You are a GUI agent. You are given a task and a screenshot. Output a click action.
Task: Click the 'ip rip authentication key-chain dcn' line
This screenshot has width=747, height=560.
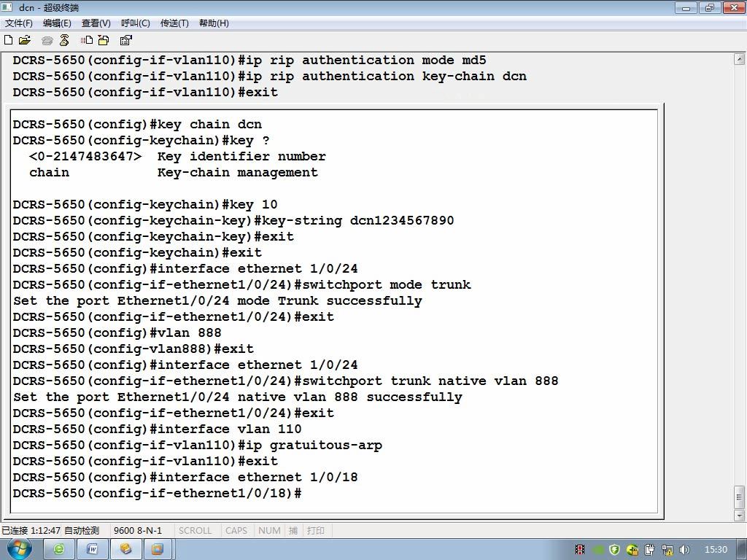270,76
